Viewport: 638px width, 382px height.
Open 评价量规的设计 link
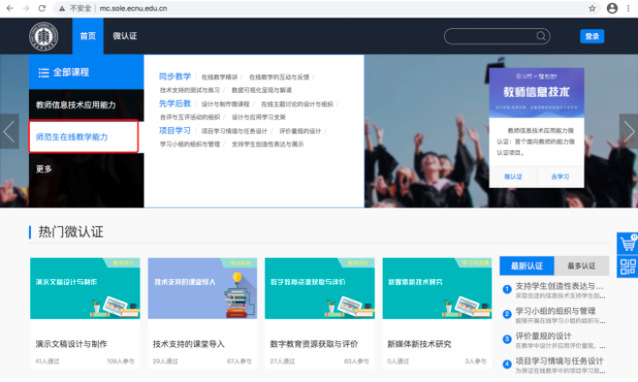(300, 131)
